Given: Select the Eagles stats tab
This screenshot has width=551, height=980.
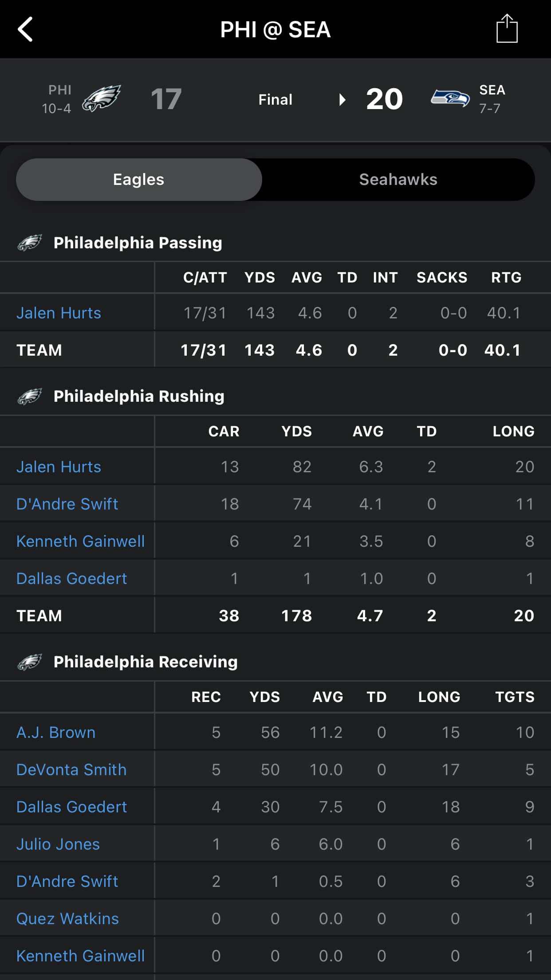Looking at the screenshot, I should coord(139,180).
